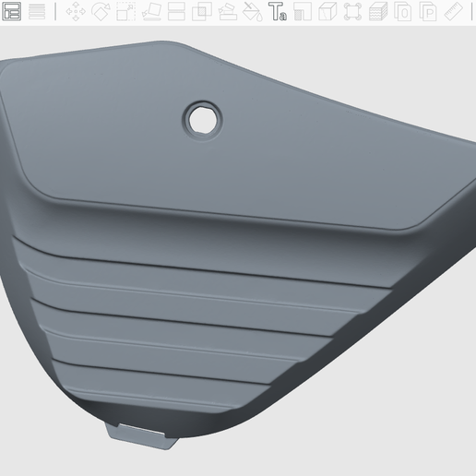476x476 pixels.
Task: Click the cracked cube icon
Action: click(327, 11)
